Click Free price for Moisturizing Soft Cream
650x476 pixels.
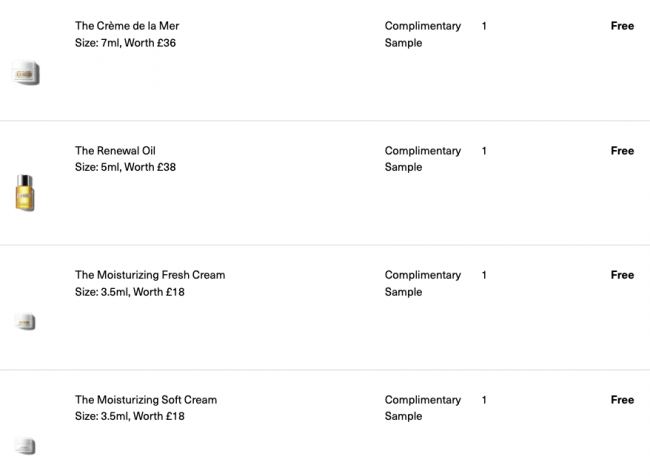pos(622,400)
